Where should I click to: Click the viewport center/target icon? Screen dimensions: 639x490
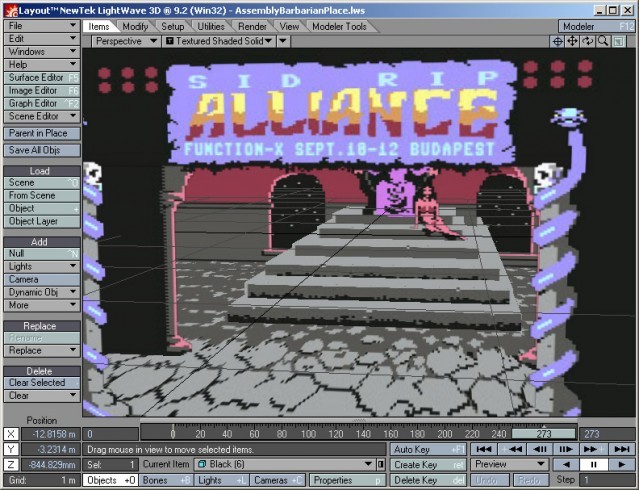click(x=558, y=42)
